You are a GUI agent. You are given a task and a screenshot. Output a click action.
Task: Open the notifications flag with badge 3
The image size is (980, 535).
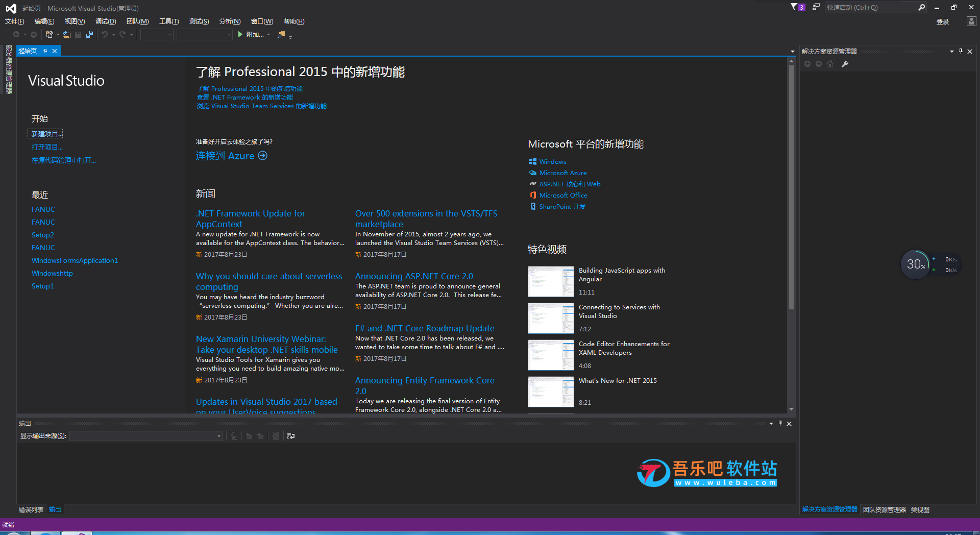pos(797,7)
